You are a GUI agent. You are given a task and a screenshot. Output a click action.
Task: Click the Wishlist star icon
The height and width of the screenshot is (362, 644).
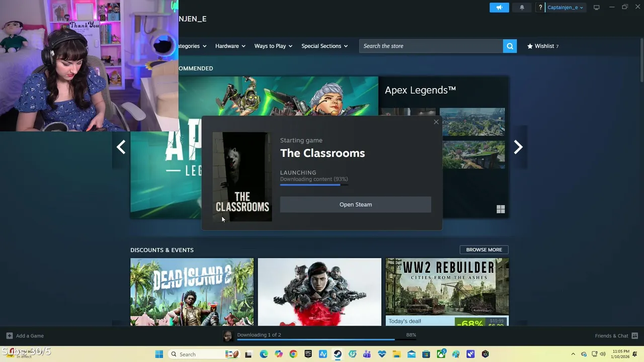pyautogui.click(x=530, y=46)
